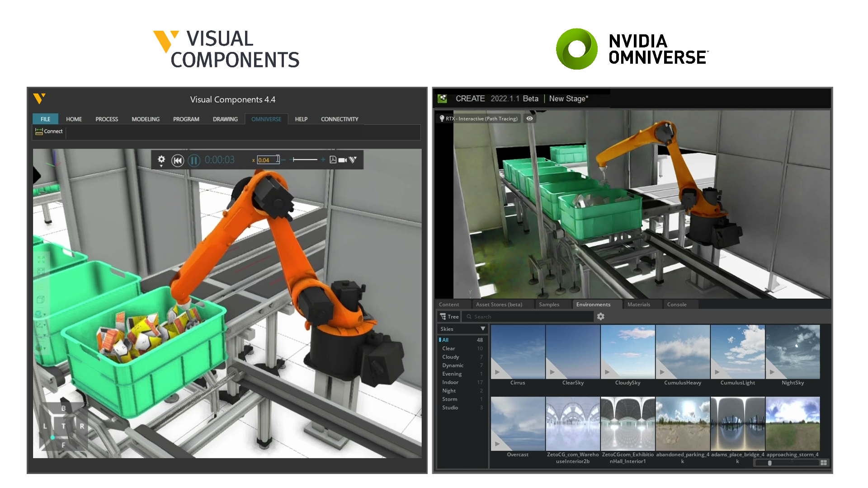Click the eye visibility icon in the Omniverse viewport
Screen dimensions: 868x488
pyautogui.click(x=529, y=118)
